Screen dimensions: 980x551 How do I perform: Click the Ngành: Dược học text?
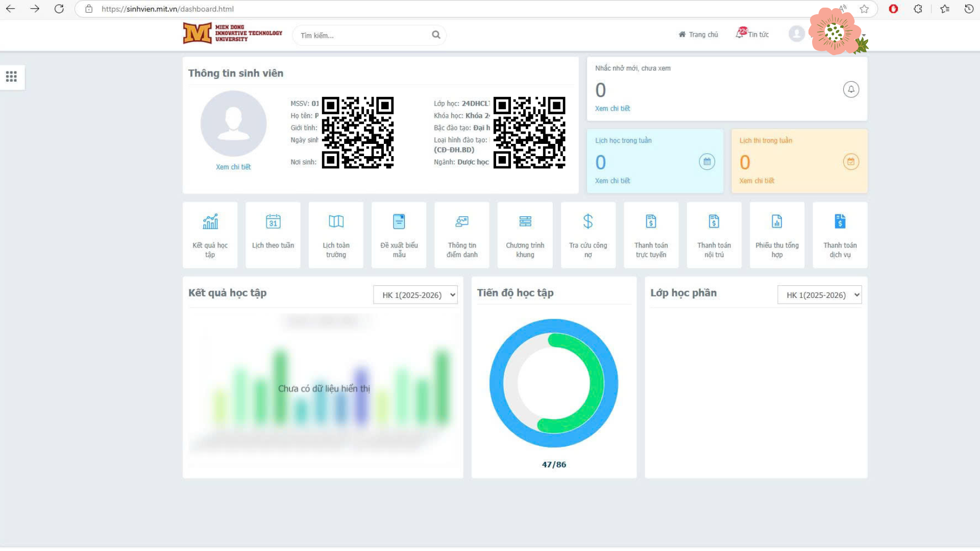point(461,162)
